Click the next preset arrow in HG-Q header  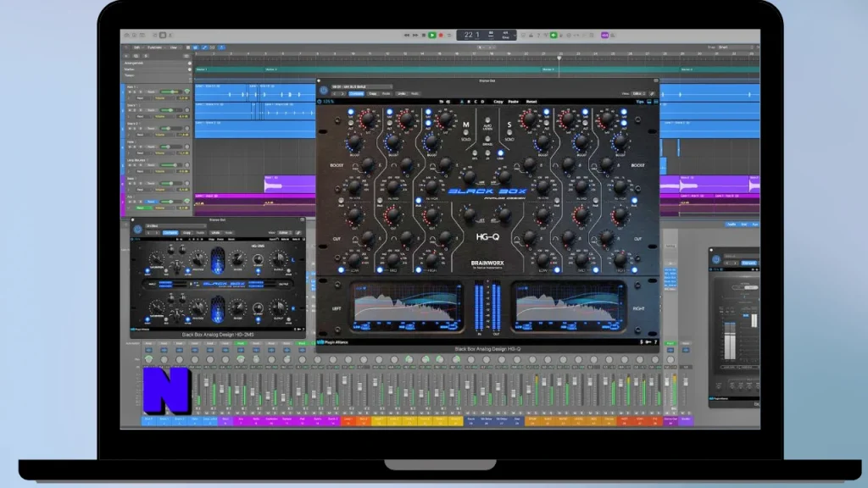[x=342, y=94]
